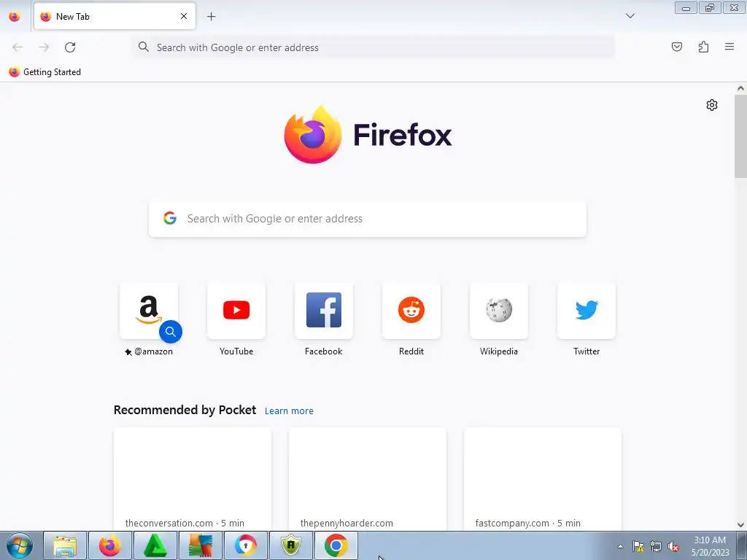
Task: Select the New Tab tab
Action: 115,16
